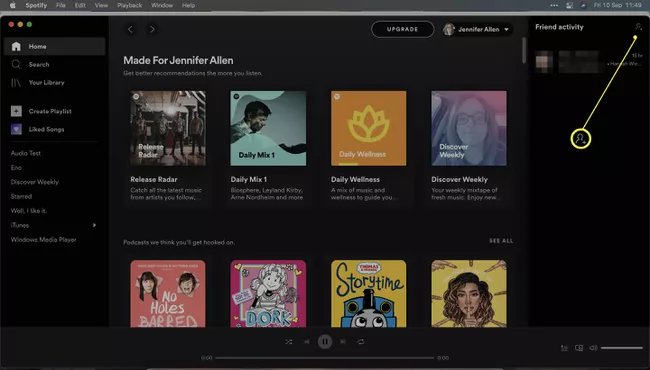Pause playback with the center button

click(x=325, y=342)
